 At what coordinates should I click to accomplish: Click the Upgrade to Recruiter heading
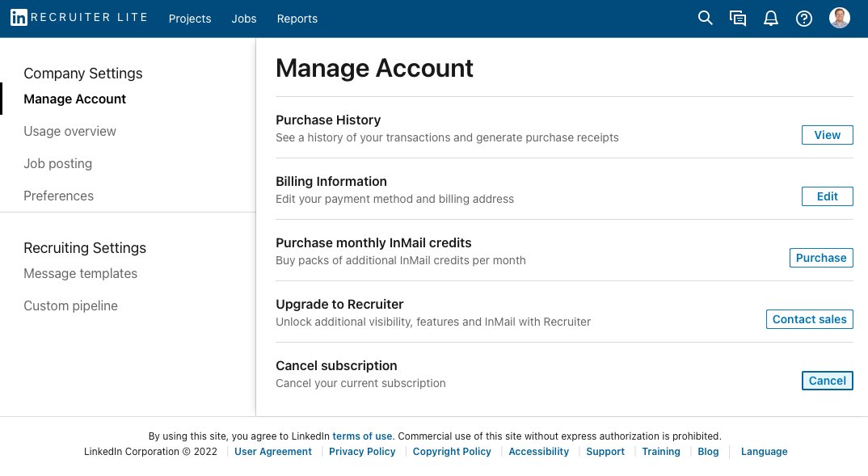pos(339,305)
